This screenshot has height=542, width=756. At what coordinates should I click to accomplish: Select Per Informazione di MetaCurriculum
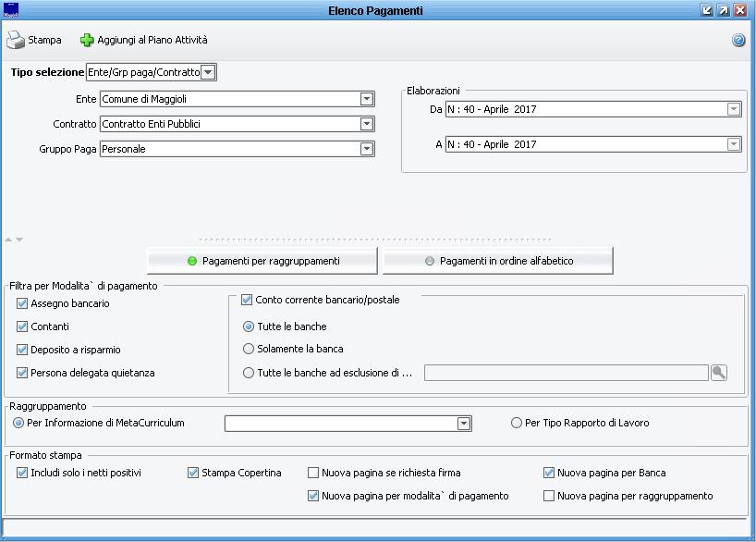[x=18, y=424]
